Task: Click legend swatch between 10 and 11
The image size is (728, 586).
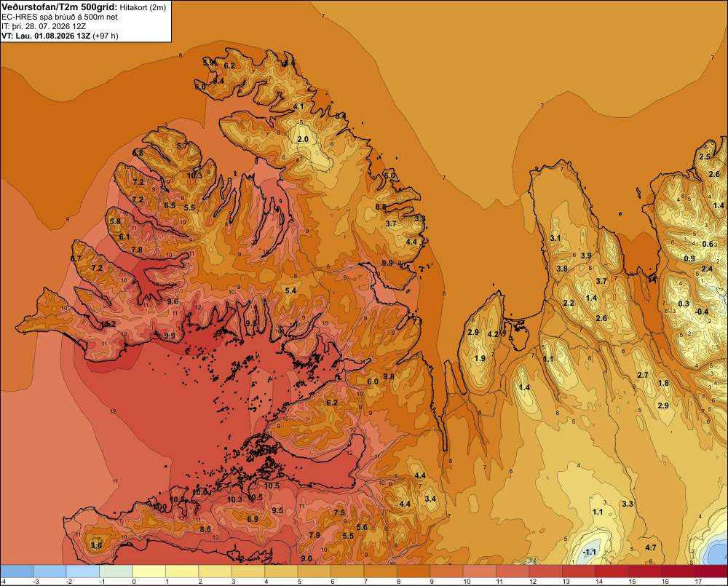Action: pos(480,571)
